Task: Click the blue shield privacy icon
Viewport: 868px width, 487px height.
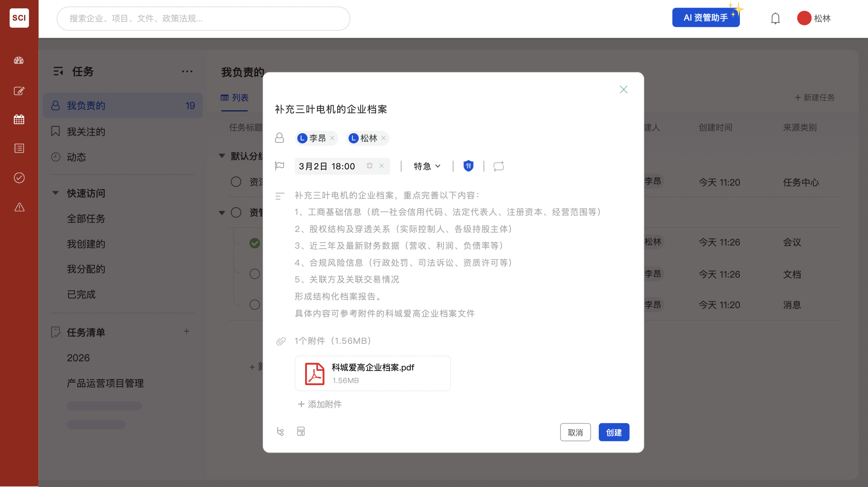Action: pos(469,166)
